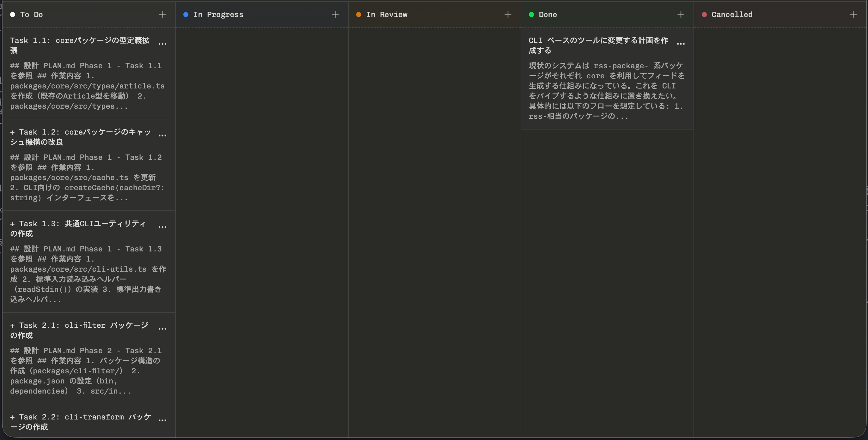Click the Done green status dot
Image resolution: width=868 pixels, height=440 pixels.
(x=532, y=15)
